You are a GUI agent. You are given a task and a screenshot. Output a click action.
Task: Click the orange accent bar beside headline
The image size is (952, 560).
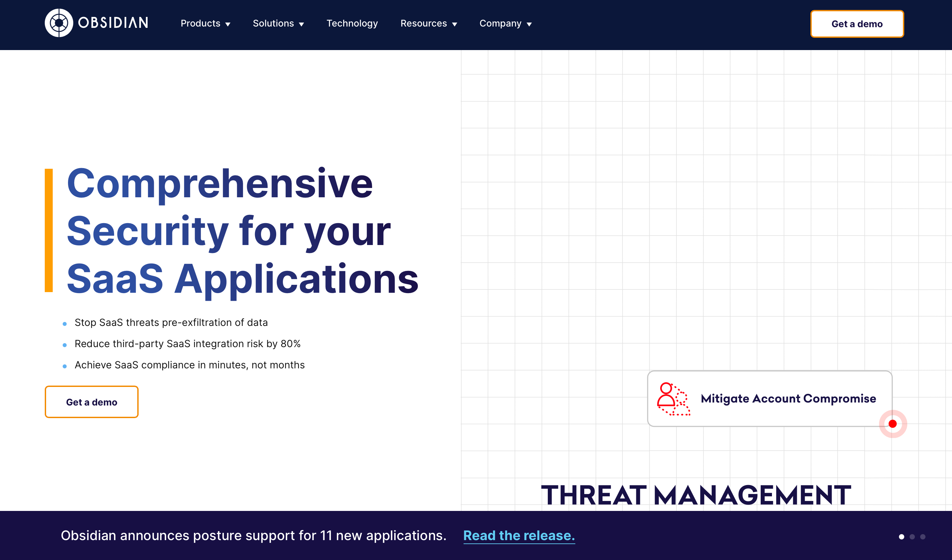(x=49, y=230)
